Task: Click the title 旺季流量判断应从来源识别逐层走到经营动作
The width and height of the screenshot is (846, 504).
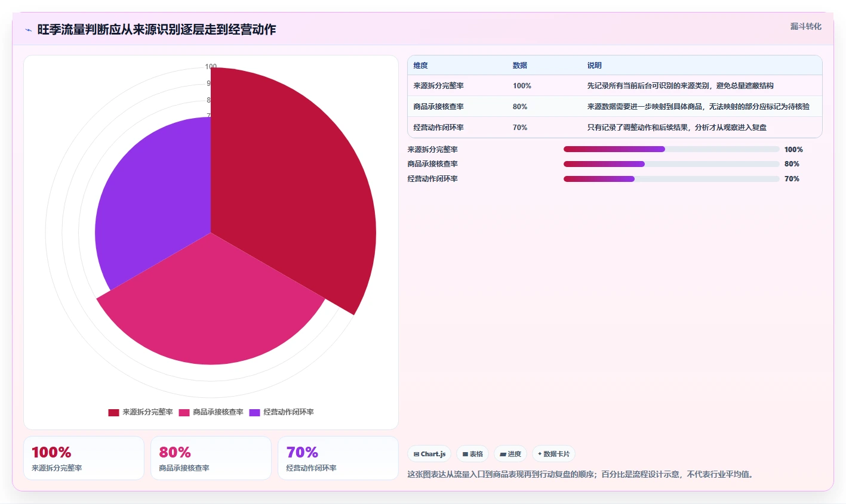Action: (x=156, y=29)
